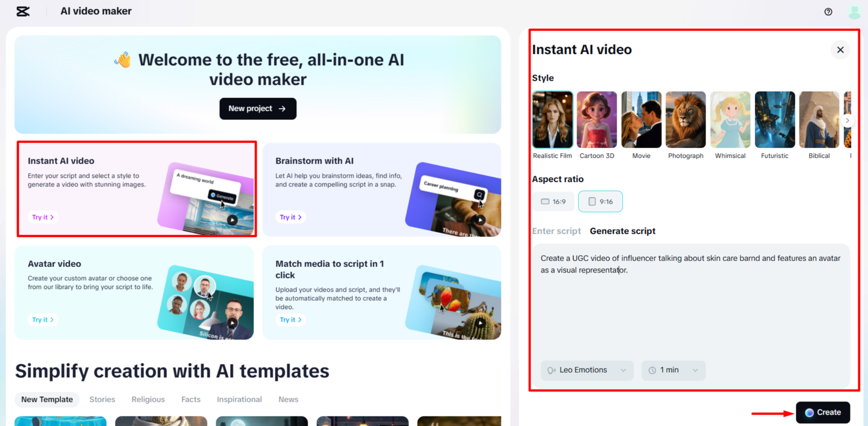Open the first template thumbnail
868x426 pixels.
point(60,421)
